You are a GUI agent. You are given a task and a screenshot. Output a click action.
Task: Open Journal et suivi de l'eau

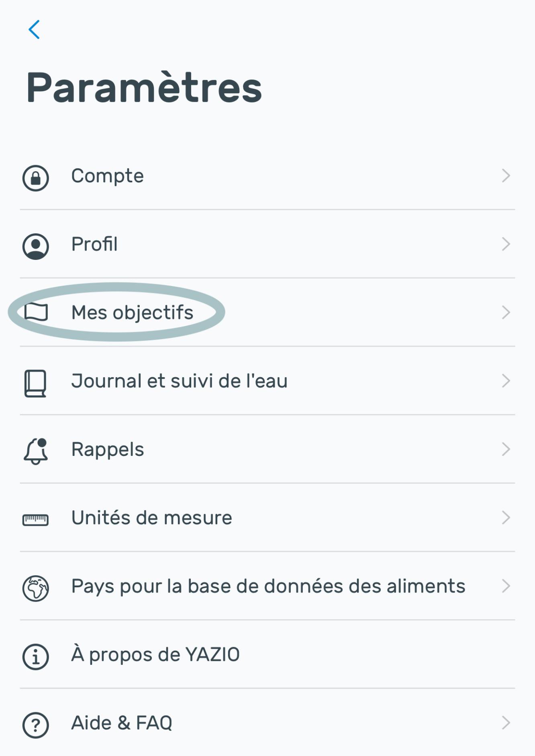[x=179, y=381]
